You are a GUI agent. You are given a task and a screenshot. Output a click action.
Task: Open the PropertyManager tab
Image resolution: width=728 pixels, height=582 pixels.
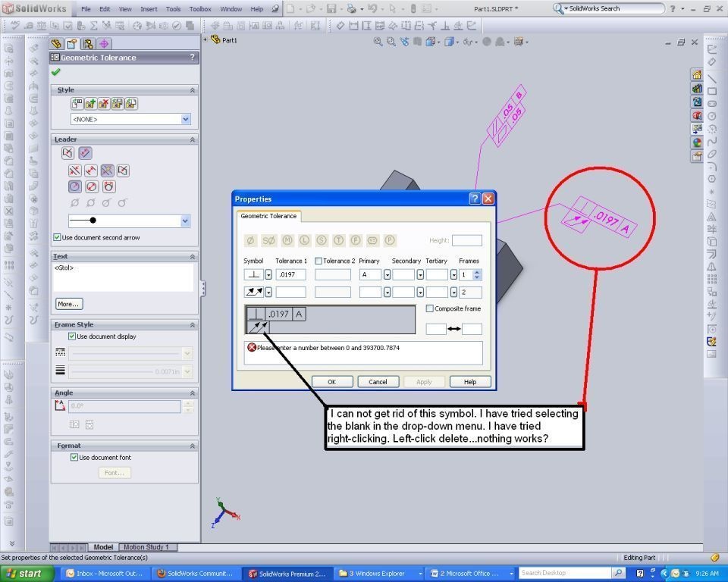point(72,44)
